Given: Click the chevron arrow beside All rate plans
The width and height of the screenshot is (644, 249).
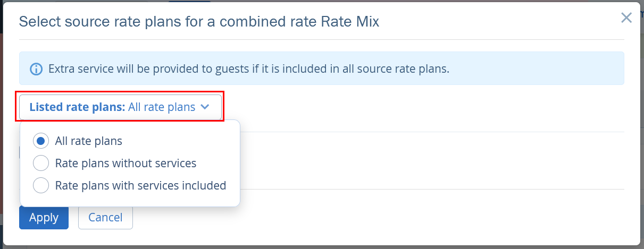Looking at the screenshot, I should click(x=205, y=107).
